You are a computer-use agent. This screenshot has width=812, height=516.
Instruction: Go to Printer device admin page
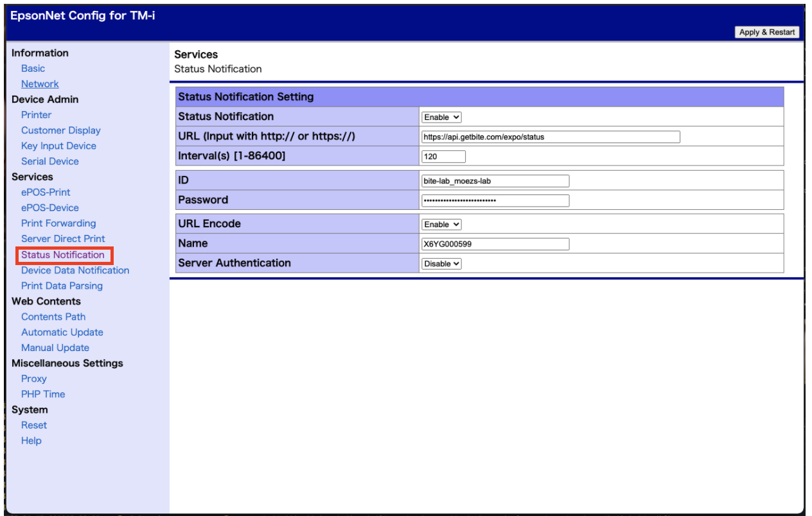[36, 115]
